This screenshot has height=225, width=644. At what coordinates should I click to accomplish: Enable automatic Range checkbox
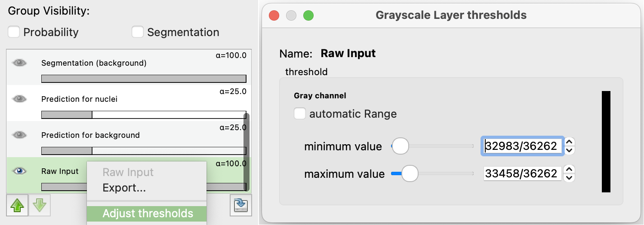[300, 114]
